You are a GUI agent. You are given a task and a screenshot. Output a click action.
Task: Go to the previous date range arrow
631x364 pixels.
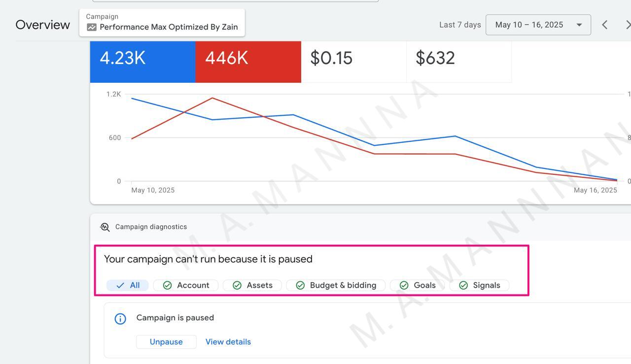pos(604,25)
